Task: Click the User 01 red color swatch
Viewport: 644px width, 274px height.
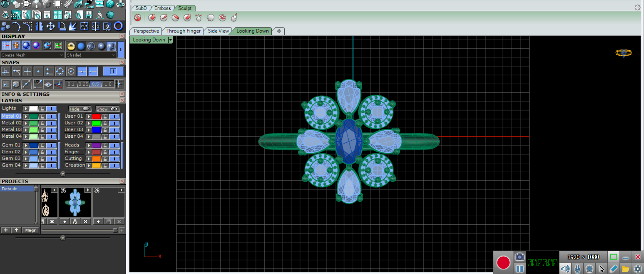Action: [97, 116]
